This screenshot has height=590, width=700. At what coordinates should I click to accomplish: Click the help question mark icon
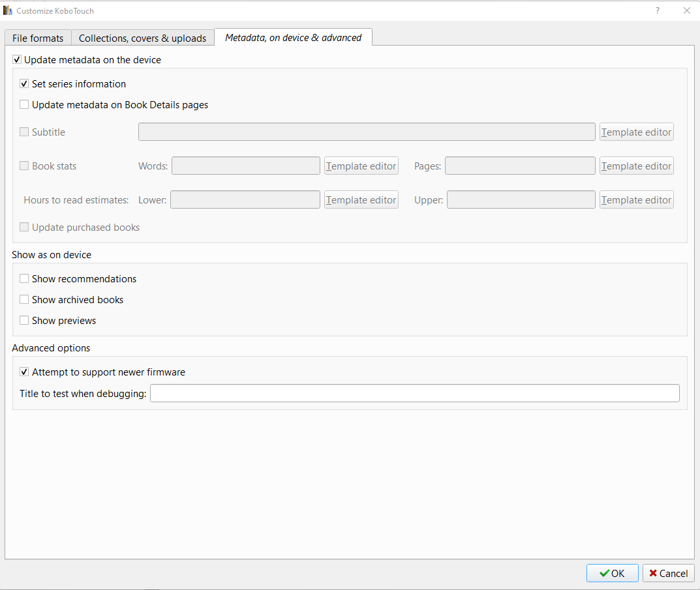coord(657,10)
